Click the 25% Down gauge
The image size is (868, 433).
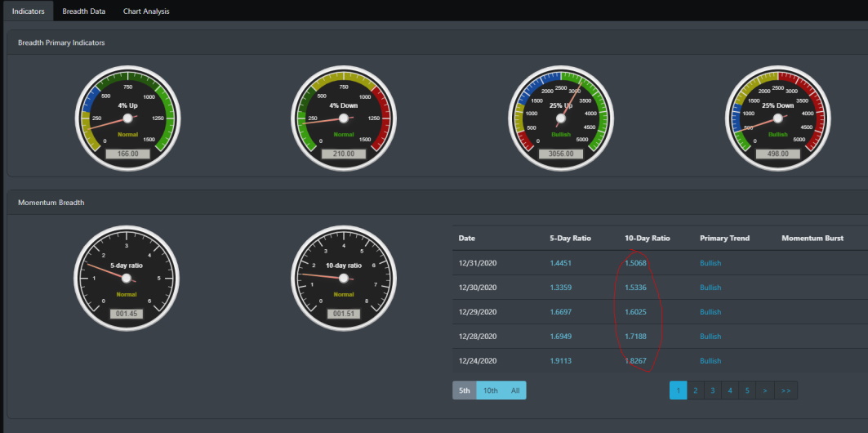(777, 118)
